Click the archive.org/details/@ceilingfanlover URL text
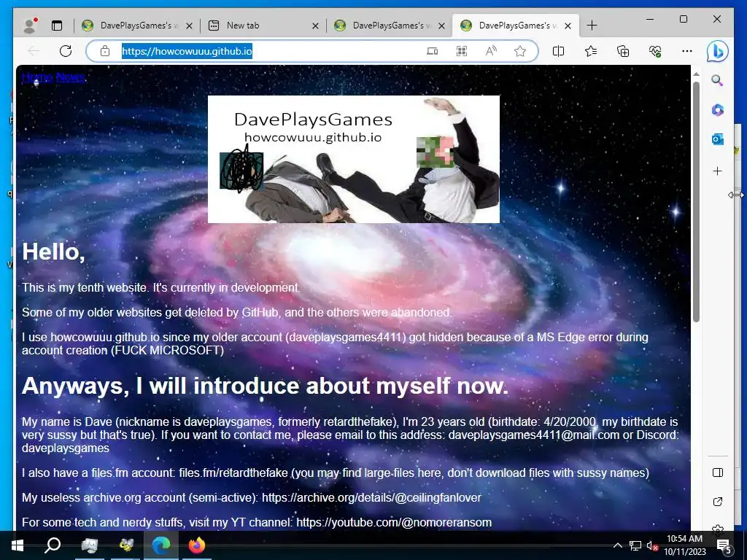This screenshot has width=747, height=560. point(371,497)
